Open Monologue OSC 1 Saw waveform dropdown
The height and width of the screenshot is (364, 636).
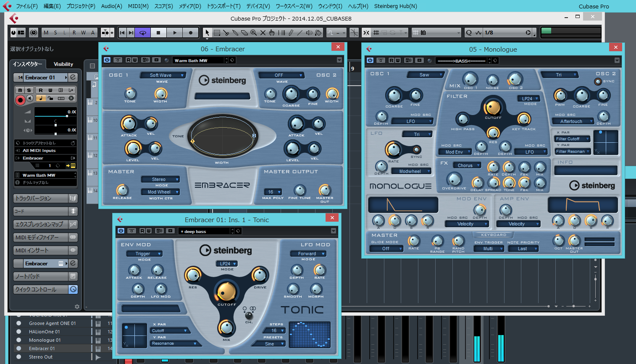(x=426, y=75)
